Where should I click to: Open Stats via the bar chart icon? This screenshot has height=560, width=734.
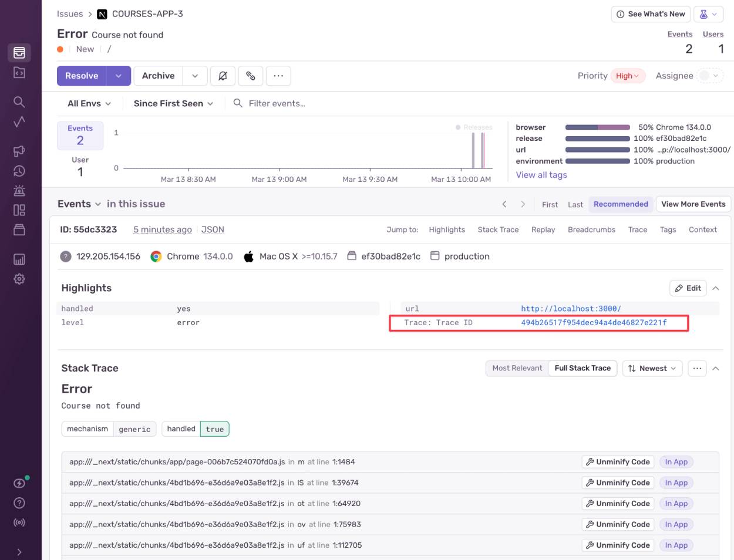point(19,260)
